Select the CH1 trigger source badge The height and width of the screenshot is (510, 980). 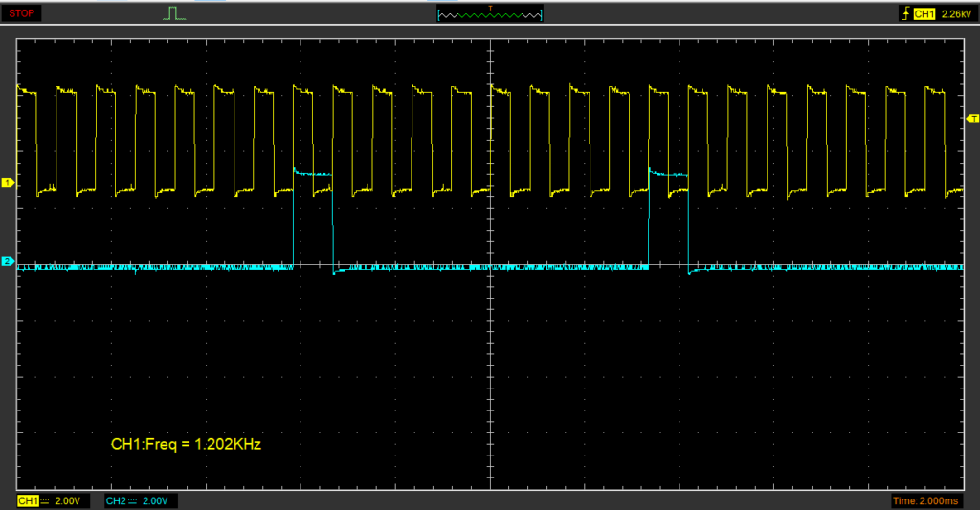tap(924, 14)
